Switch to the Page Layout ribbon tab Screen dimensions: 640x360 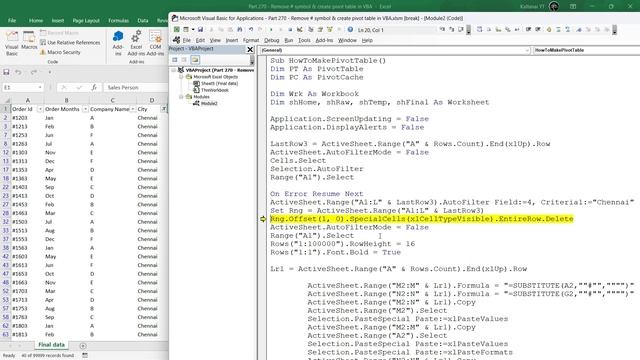click(86, 20)
